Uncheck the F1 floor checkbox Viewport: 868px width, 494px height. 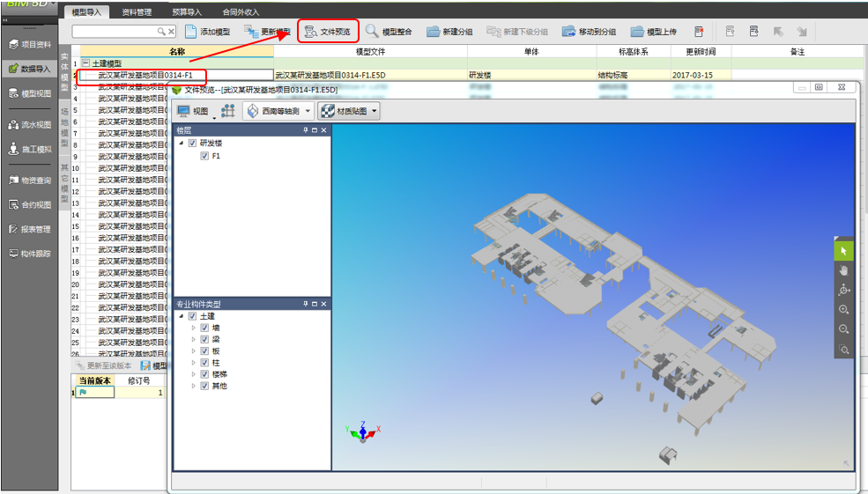[x=204, y=156]
